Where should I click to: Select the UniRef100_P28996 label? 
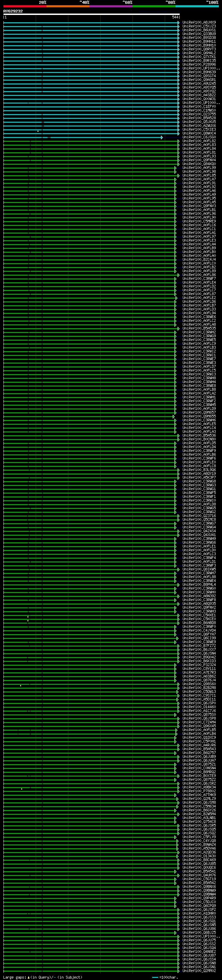point(199,65)
